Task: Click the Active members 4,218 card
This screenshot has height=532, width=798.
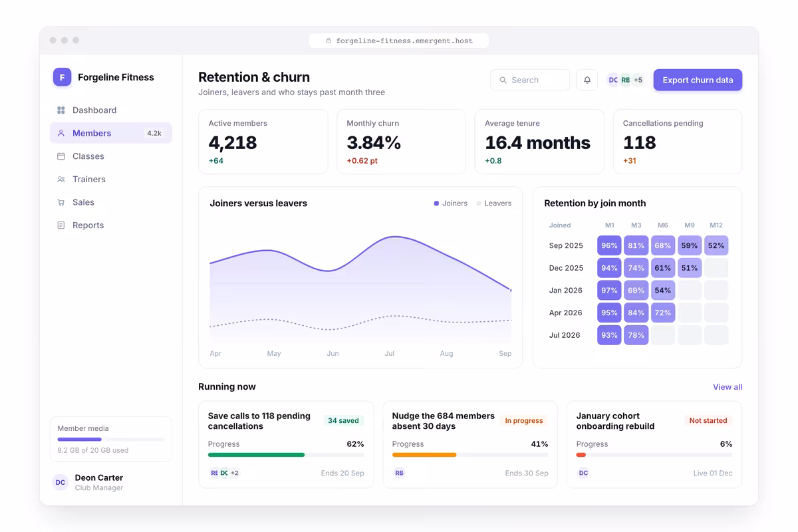Action: [263, 142]
